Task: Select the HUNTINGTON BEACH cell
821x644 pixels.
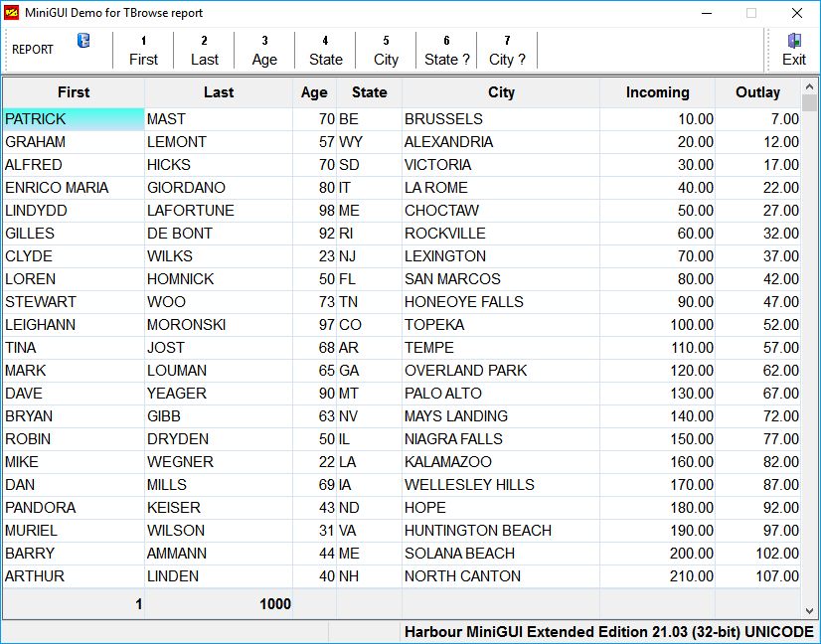Action: [x=501, y=531]
